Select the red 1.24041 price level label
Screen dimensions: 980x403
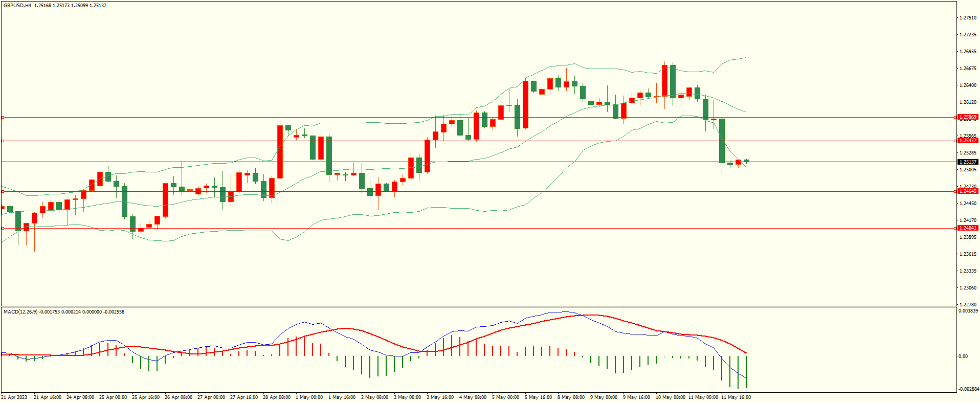[967, 228]
